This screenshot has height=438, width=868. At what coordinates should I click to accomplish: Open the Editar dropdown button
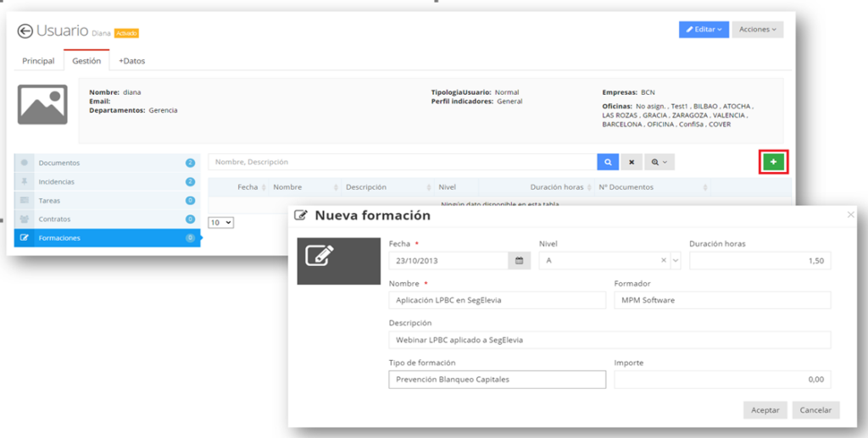click(x=703, y=30)
